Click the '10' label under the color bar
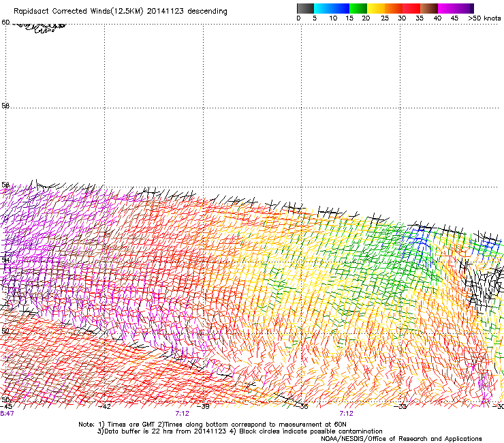504x443 pixels. 333,18
